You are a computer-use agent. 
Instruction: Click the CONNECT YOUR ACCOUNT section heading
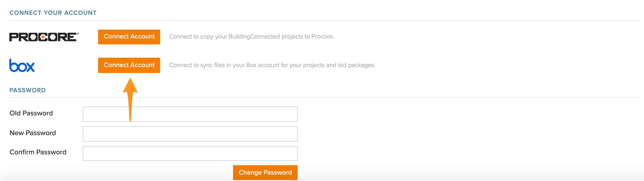pyautogui.click(x=53, y=13)
